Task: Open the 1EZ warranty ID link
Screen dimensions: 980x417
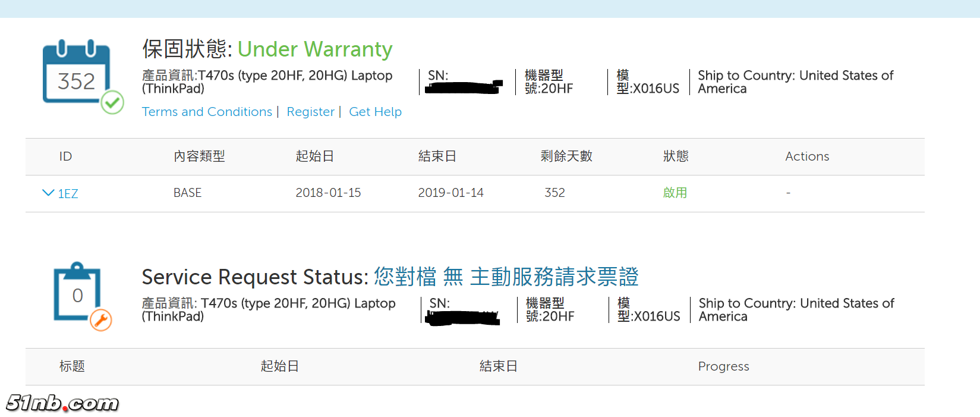Action: click(x=68, y=193)
